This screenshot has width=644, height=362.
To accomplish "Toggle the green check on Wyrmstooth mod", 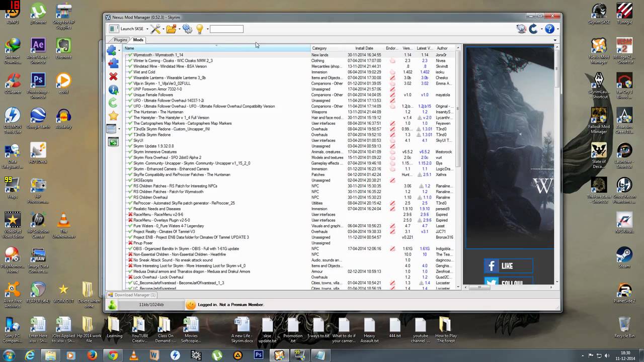I will click(x=130, y=55).
